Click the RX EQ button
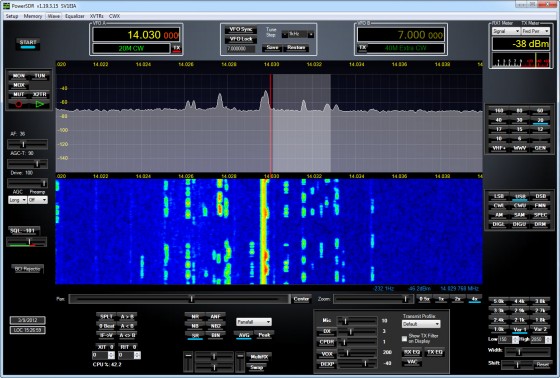The width and height of the screenshot is (560, 378). tap(412, 352)
